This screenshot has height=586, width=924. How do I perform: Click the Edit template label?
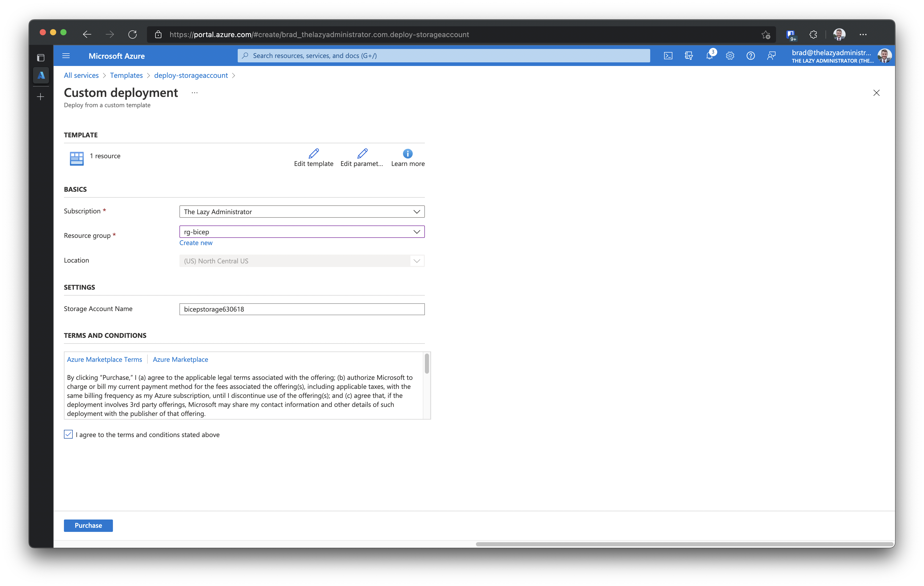pos(313,164)
